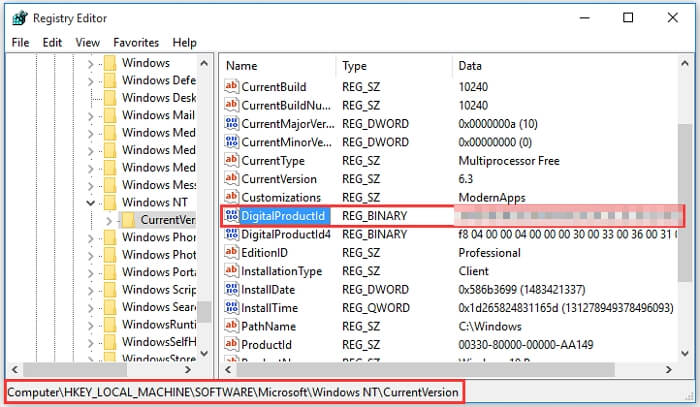Click the DWORD icon beside CurrentMajorVersionNumber

(x=232, y=124)
